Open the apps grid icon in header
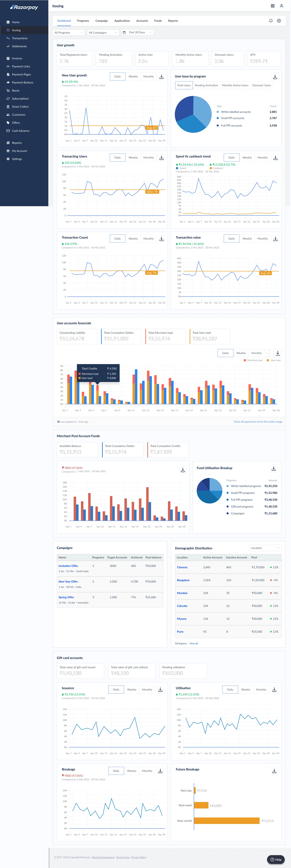 (x=272, y=6)
